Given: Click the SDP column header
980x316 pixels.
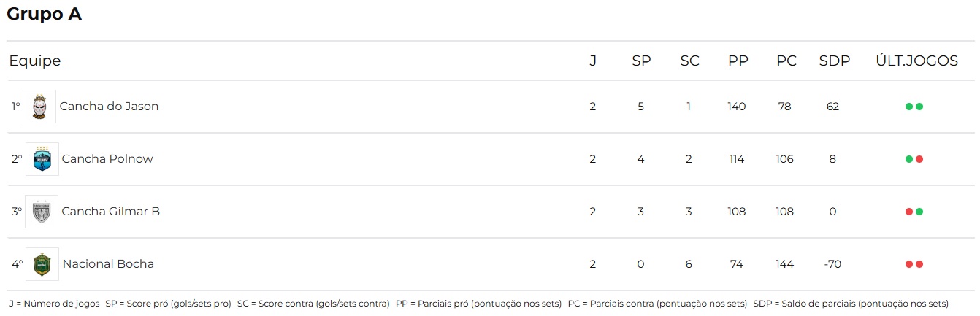Looking at the screenshot, I should click(835, 61).
